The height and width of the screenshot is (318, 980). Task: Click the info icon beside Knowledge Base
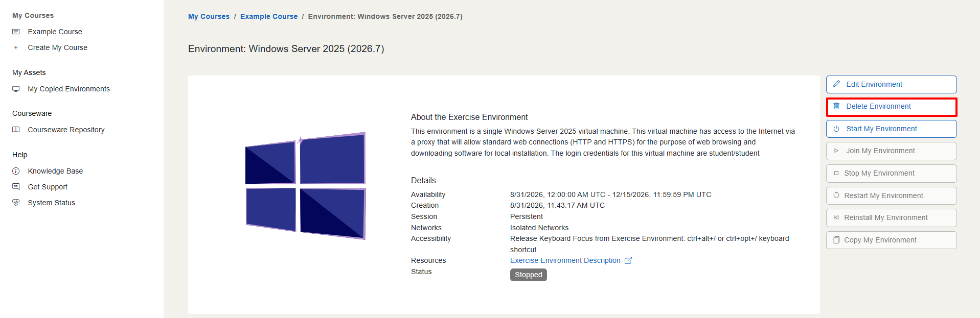click(16, 171)
